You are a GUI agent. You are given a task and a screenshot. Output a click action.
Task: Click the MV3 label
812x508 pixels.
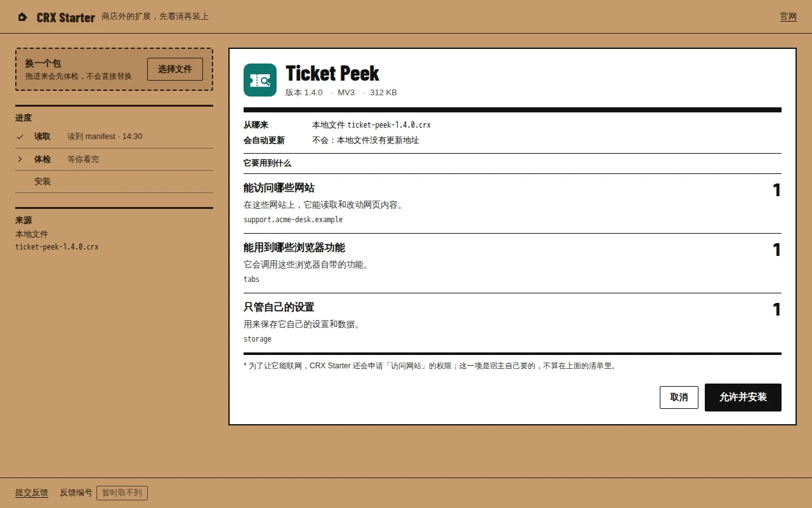pos(346,93)
